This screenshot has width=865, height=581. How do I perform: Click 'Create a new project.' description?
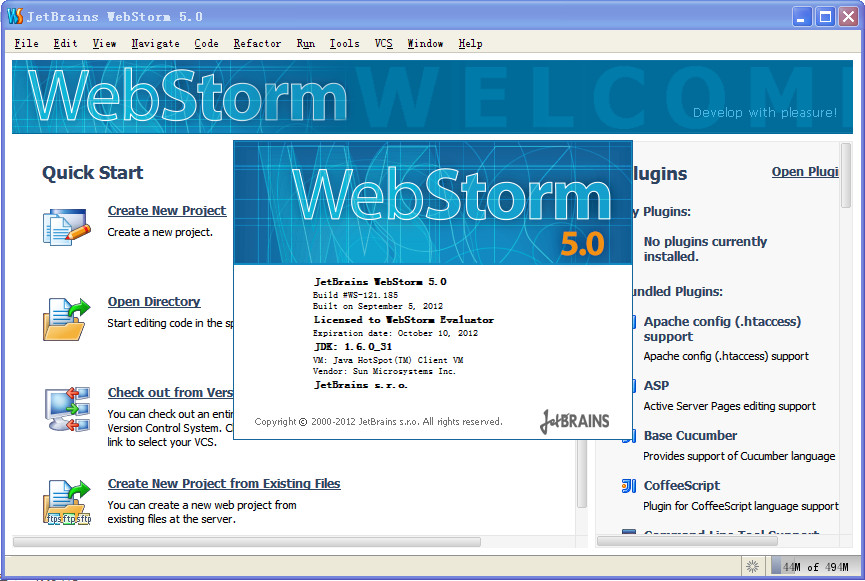[x=160, y=232]
